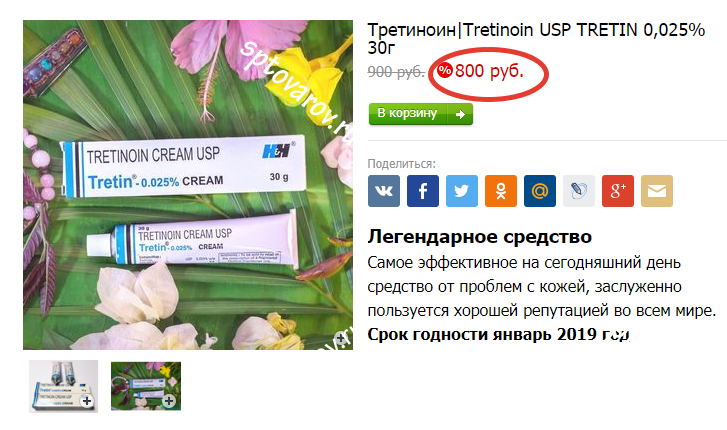Click the arrow on the В корзину button

[460, 115]
